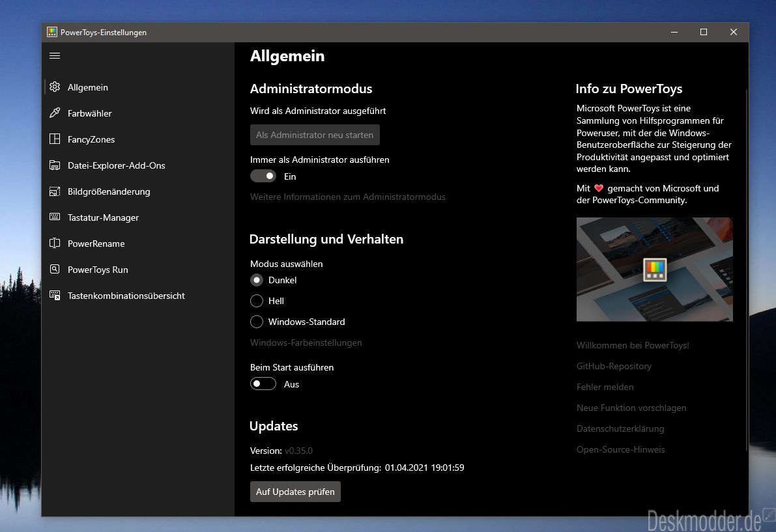
Task: Click the Allgemein gear icon
Action: coord(55,87)
